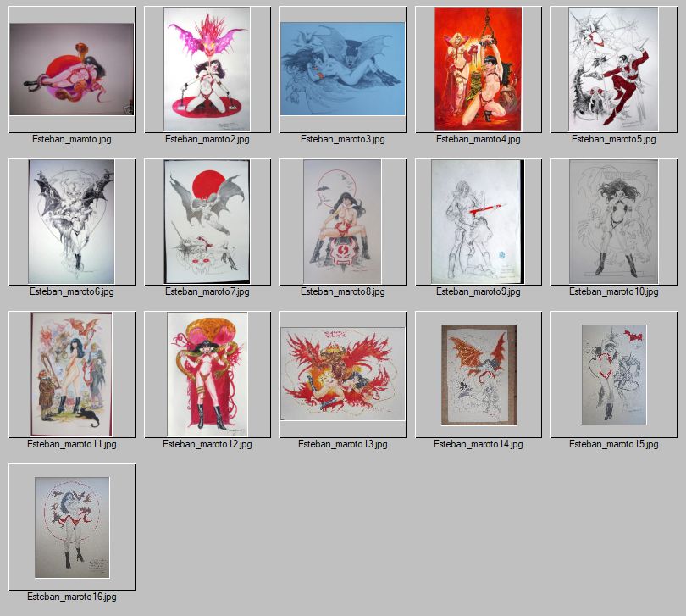Select the Esteban_maroto13.jpg thumbnail image
Screen dimensions: 686x616
pyautogui.click(x=342, y=374)
